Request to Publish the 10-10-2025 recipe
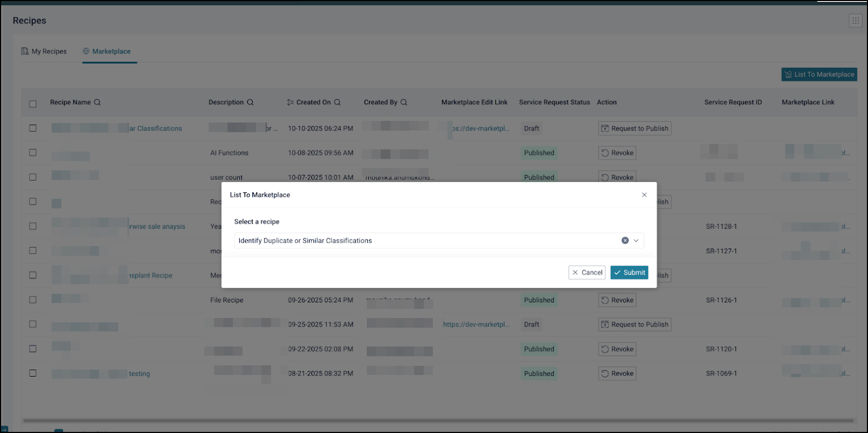 tap(635, 128)
